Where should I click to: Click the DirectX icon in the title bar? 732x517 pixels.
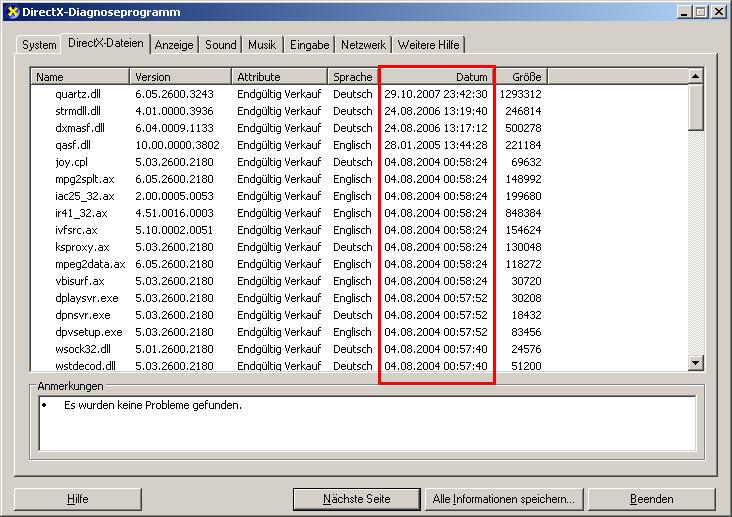13,12
